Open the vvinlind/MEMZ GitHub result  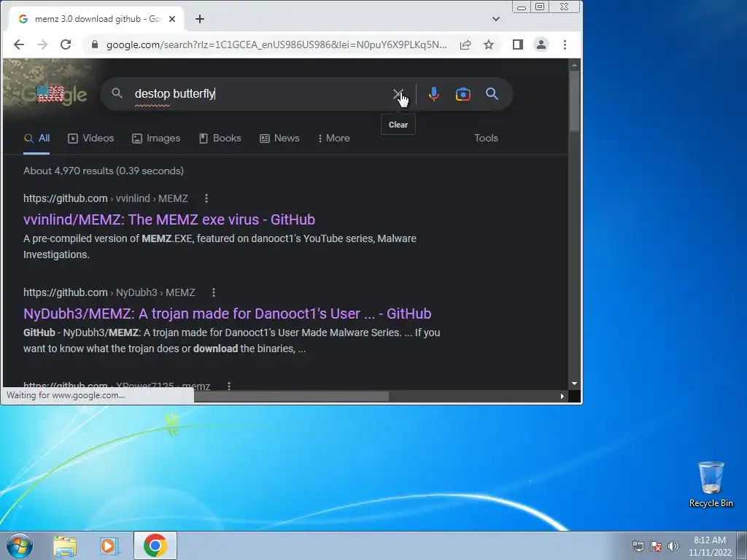coord(169,219)
